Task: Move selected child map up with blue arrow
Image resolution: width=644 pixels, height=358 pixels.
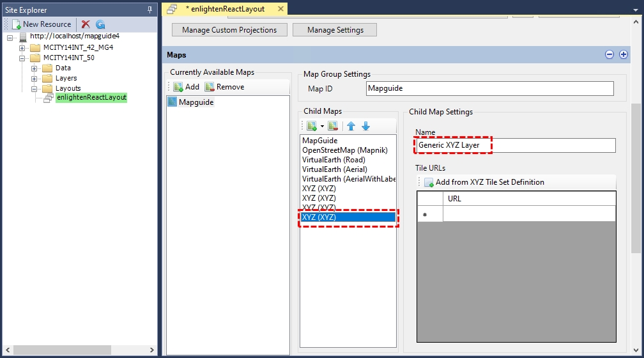Action: (x=351, y=127)
